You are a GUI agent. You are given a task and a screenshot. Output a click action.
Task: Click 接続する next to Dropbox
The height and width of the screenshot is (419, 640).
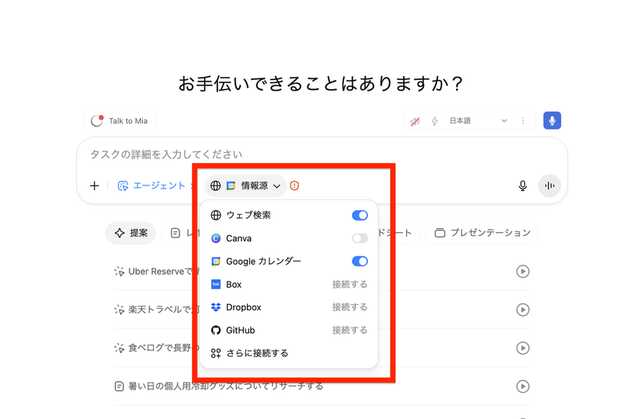pos(349,307)
